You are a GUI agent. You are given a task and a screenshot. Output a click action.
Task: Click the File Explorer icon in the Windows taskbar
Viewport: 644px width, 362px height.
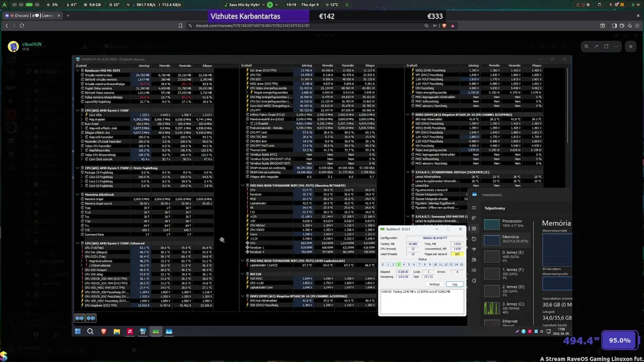pos(117,331)
